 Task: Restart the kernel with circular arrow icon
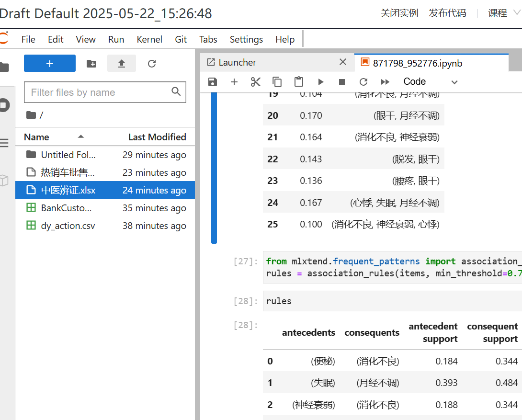pos(363,82)
